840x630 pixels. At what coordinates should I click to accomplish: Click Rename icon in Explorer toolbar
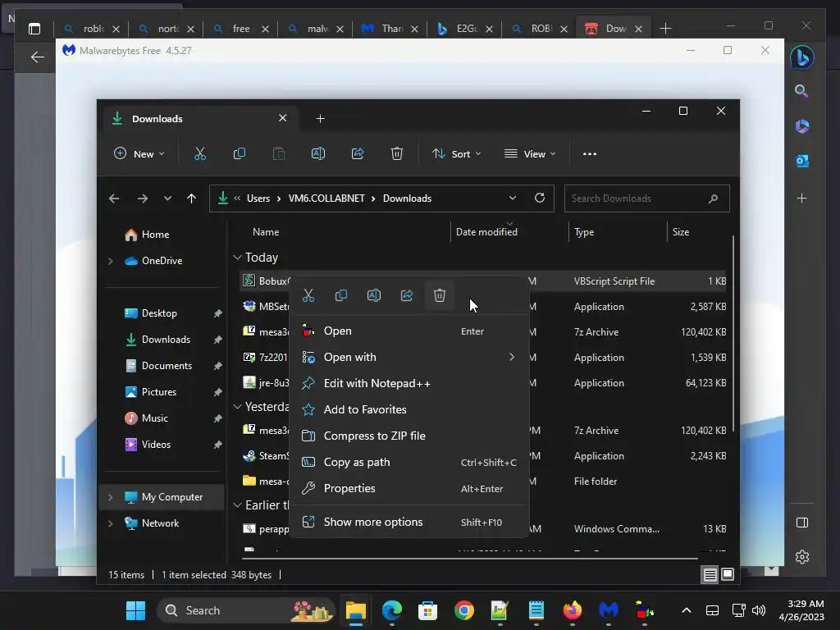(x=318, y=153)
